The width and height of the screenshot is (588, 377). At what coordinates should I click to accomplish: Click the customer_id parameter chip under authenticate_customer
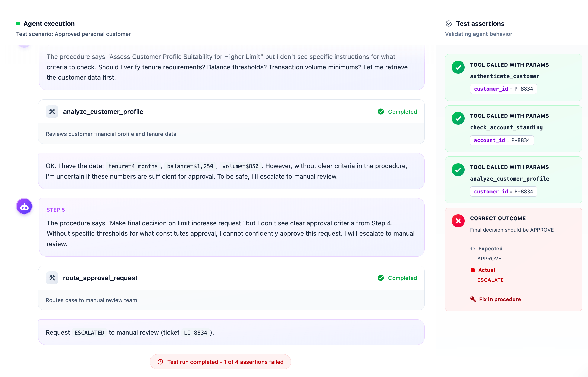coord(503,89)
